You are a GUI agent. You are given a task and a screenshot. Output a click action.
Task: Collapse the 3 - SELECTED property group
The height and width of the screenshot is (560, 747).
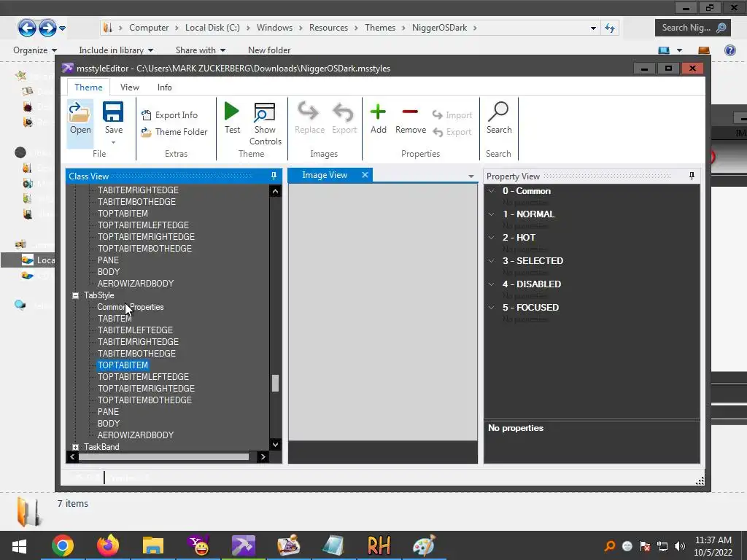click(x=491, y=261)
